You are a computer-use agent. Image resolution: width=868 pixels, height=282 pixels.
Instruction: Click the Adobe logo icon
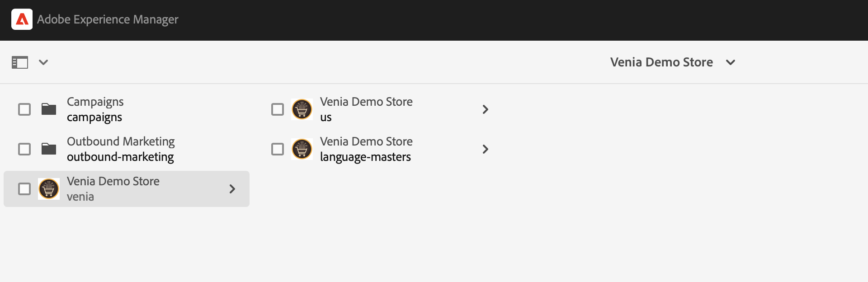click(x=22, y=19)
